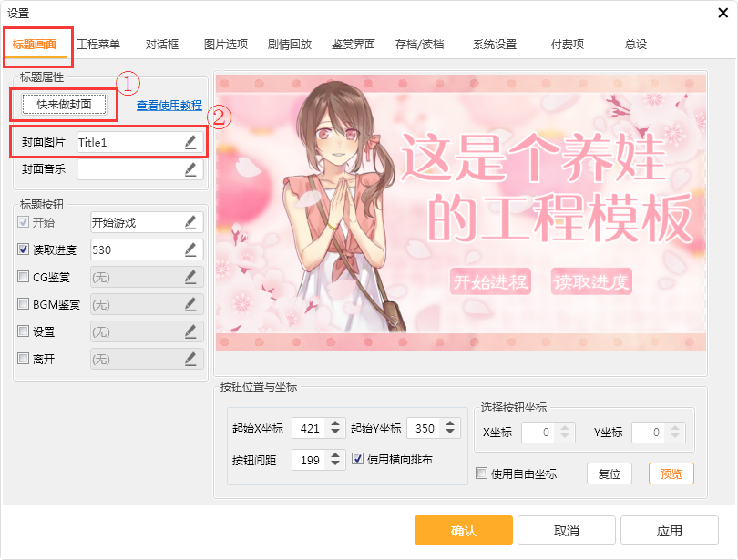The height and width of the screenshot is (560, 738).
Task: Click the 预览 preview button
Action: (671, 473)
